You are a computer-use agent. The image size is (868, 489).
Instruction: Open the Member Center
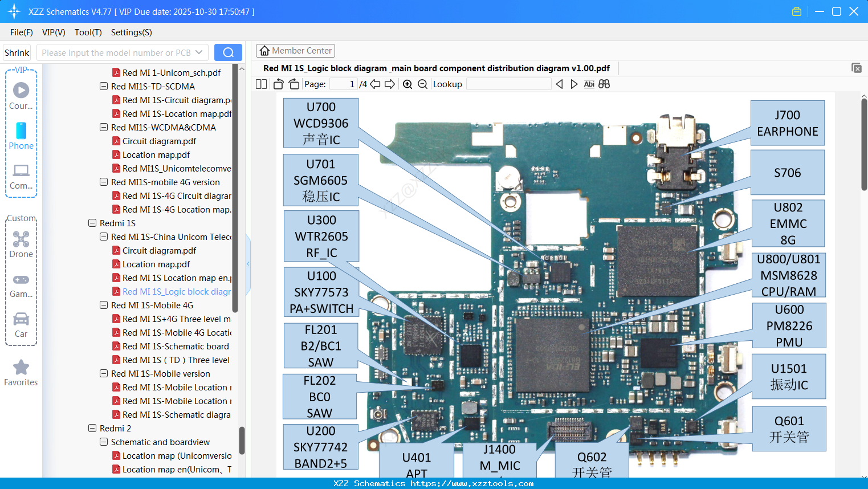295,50
